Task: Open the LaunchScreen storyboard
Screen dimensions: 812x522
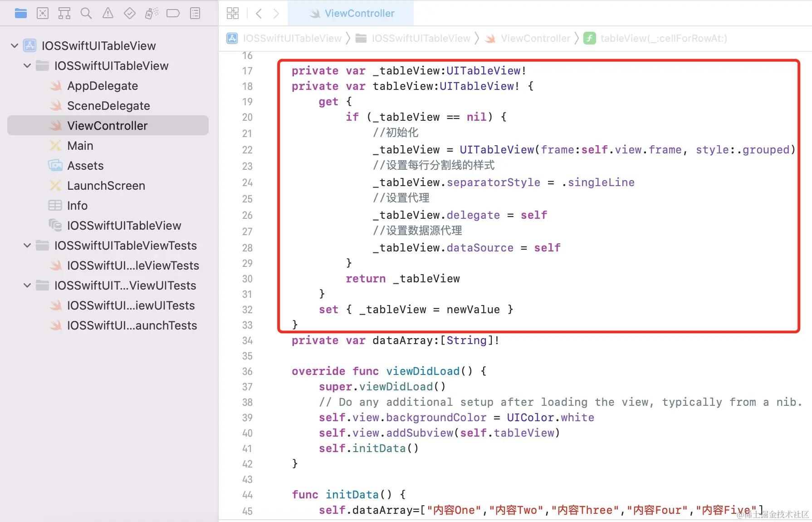Action: click(108, 186)
